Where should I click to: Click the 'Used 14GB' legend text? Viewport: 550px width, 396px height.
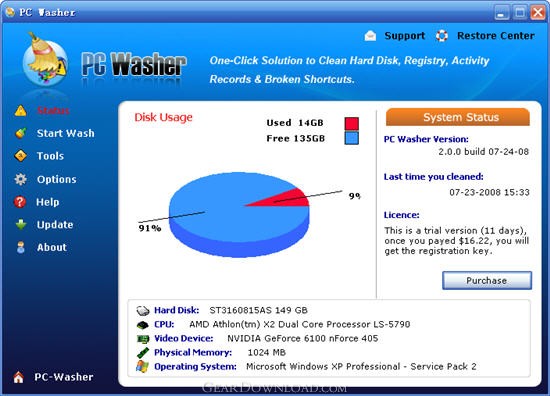295,123
